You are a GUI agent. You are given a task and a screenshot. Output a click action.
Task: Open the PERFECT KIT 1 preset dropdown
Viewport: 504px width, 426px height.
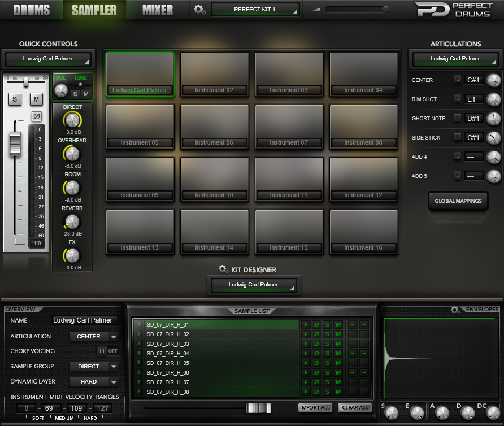[255, 10]
